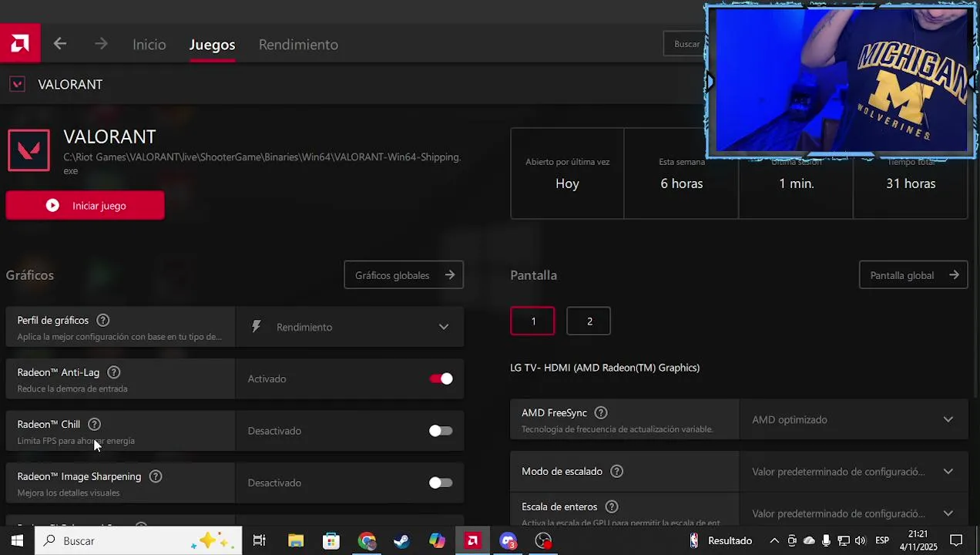Open help for Escala de enteros
This screenshot has width=980, height=555.
point(612,506)
